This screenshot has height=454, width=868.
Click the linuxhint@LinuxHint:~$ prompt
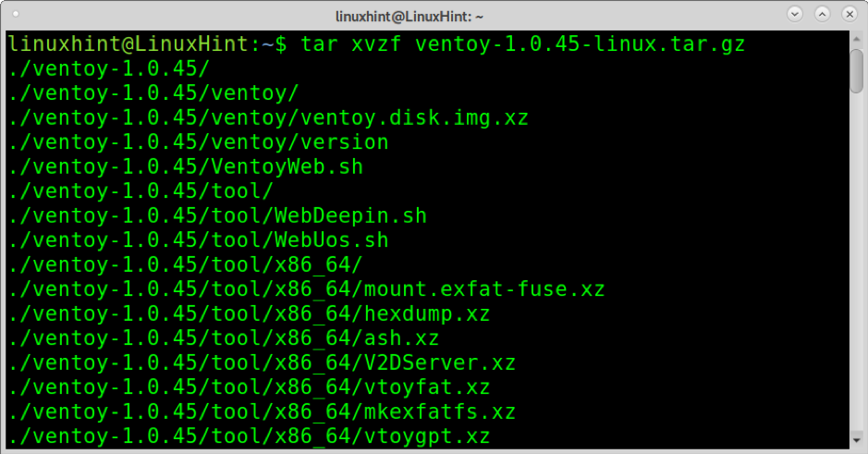point(147,43)
